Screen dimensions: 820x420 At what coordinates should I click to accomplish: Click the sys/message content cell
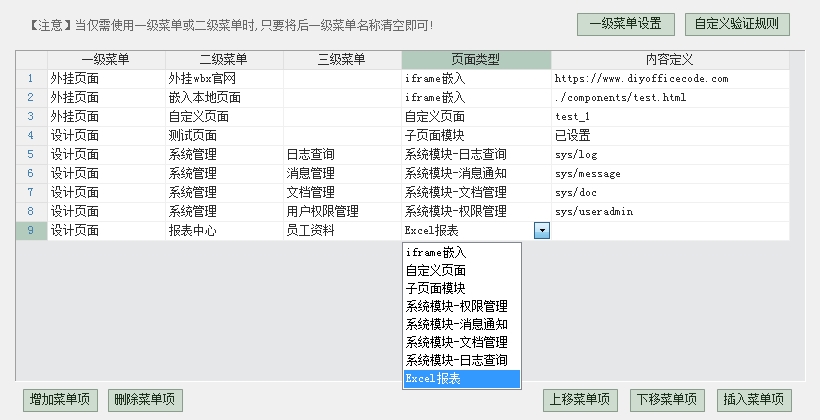670,174
